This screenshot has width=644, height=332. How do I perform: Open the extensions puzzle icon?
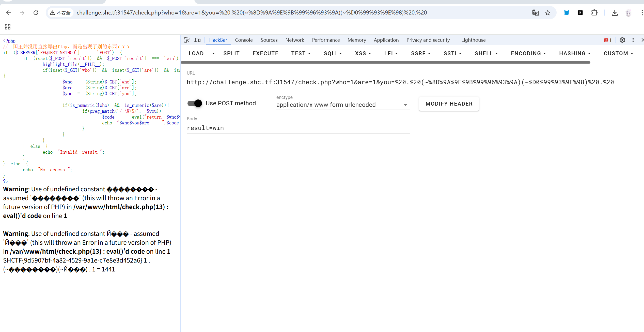tap(594, 13)
